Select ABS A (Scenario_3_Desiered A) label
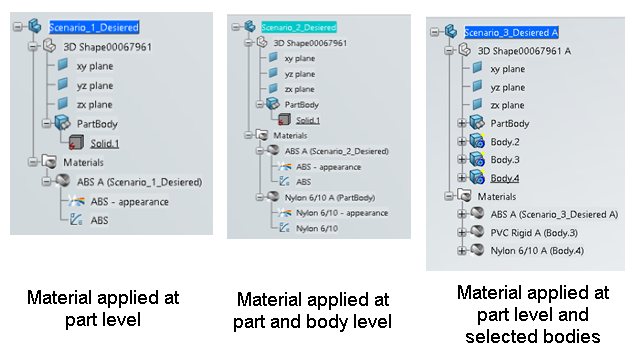 [x=554, y=214]
